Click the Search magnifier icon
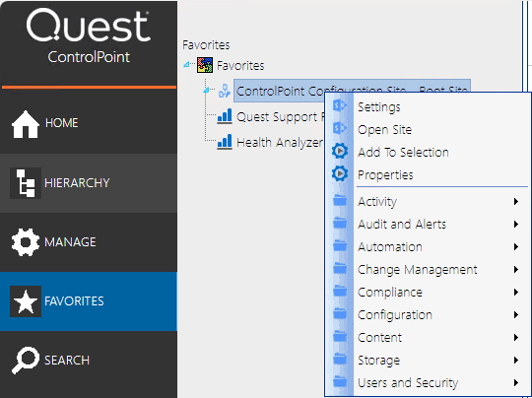532x398 pixels. click(26, 361)
